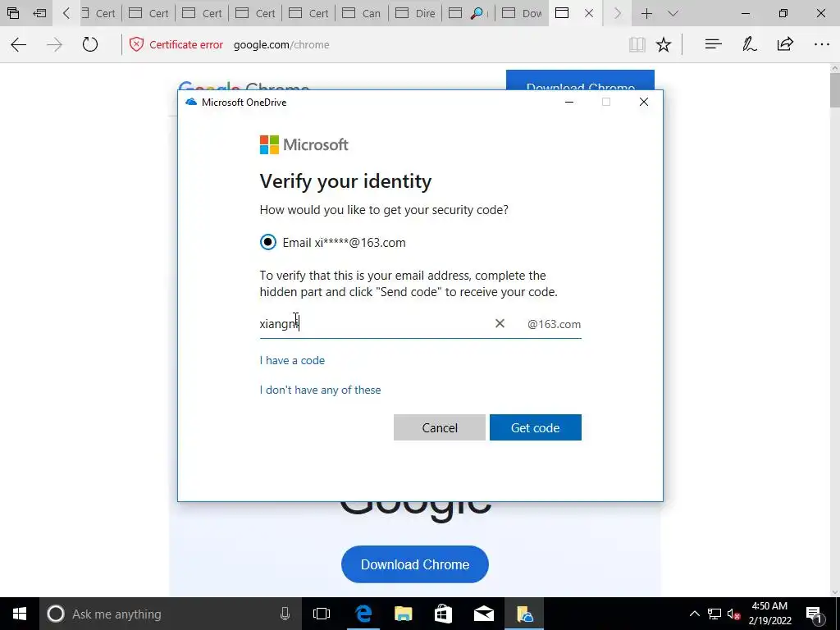Add page to favorites star icon

point(664,44)
